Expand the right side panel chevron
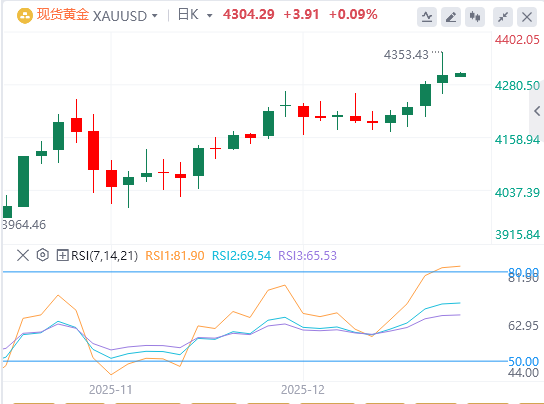The width and height of the screenshot is (544, 404). [537, 111]
